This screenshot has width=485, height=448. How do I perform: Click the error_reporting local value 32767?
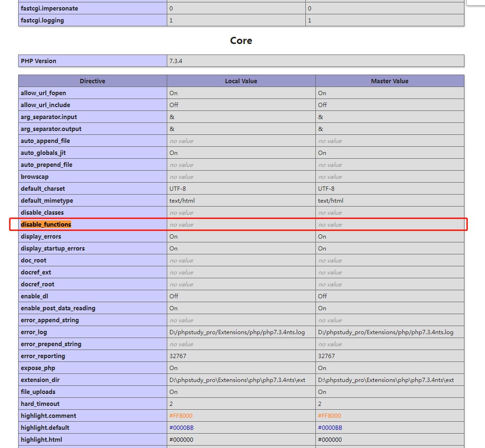178,356
